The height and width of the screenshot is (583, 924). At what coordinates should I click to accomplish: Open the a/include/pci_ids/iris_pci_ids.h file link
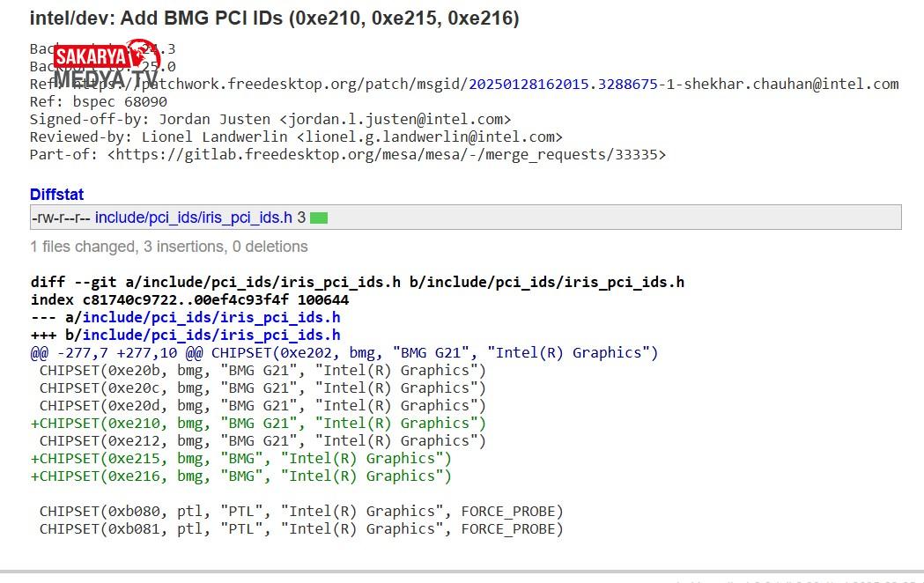click(x=211, y=317)
